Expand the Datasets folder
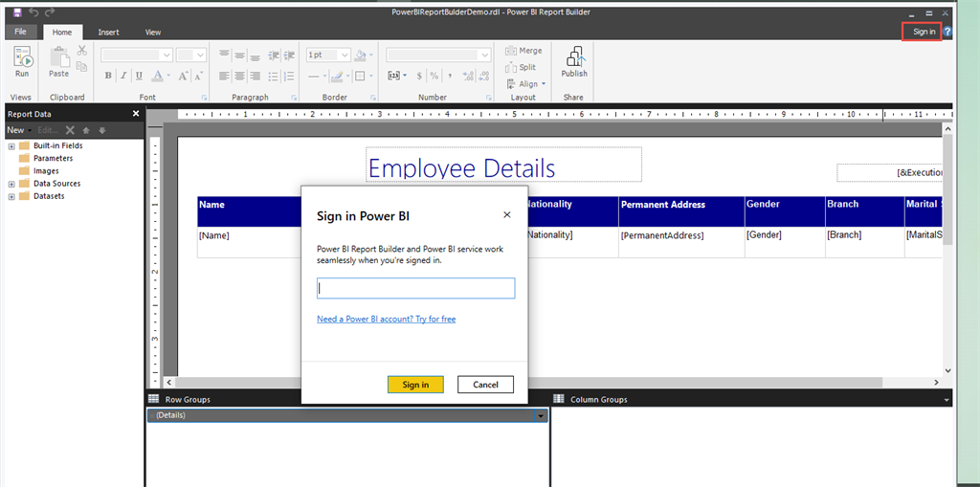980x487 pixels. pyautogui.click(x=11, y=196)
